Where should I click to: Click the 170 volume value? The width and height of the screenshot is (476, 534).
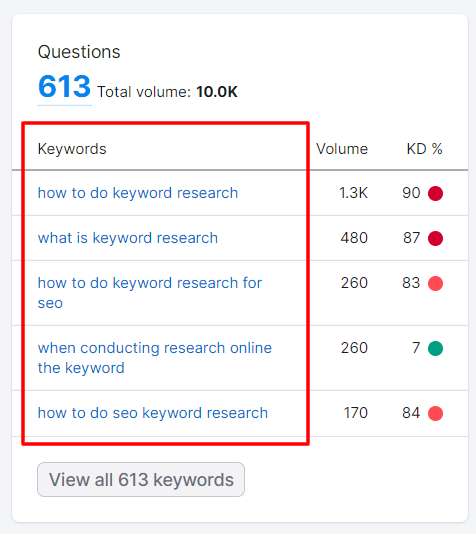(355, 413)
